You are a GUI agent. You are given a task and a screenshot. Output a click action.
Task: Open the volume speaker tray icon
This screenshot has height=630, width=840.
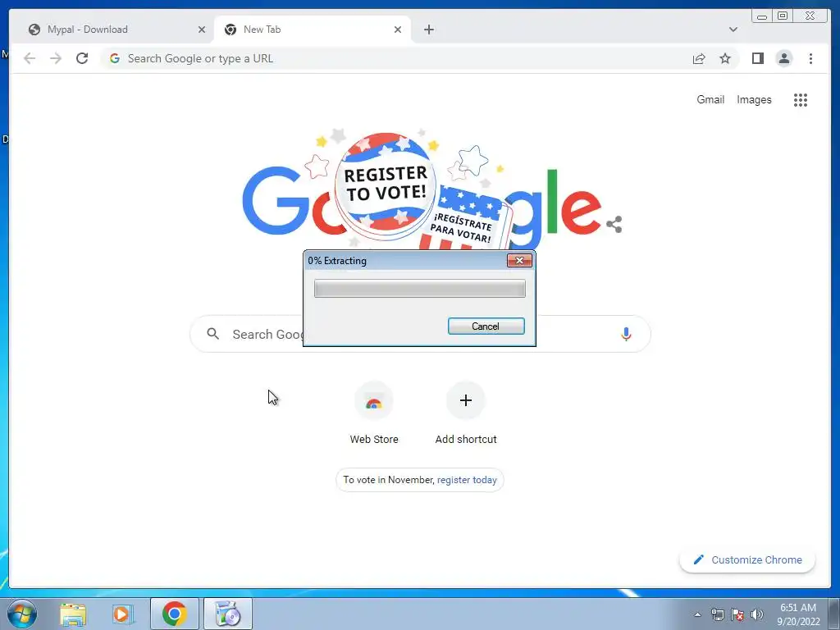756,614
